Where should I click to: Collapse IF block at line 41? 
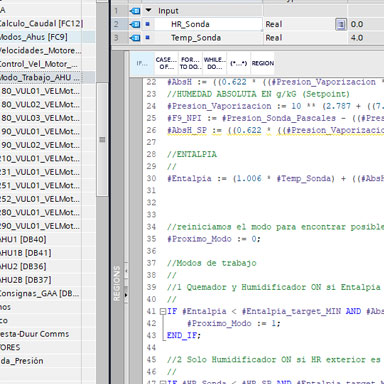coord(163,312)
